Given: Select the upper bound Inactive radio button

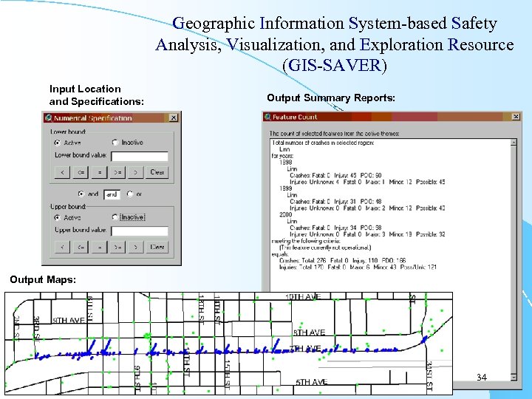Looking at the screenshot, I should (115, 217).
